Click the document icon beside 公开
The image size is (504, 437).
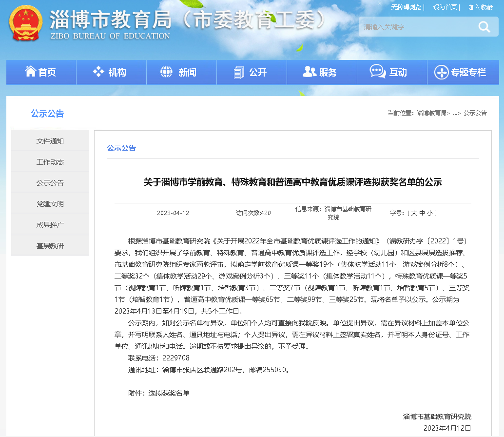click(239, 72)
